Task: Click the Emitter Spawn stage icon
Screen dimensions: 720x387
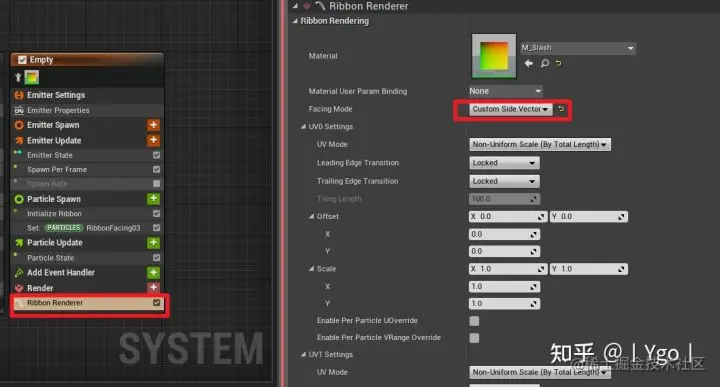Action: tap(19, 125)
